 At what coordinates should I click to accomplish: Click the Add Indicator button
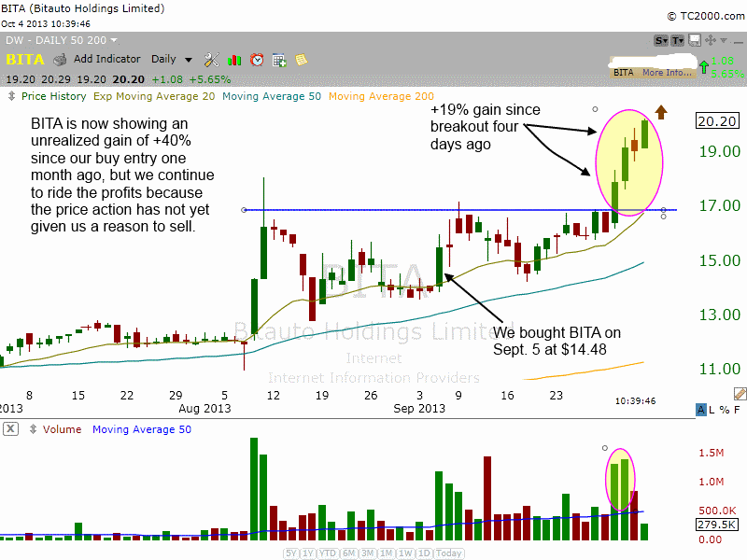(x=106, y=59)
